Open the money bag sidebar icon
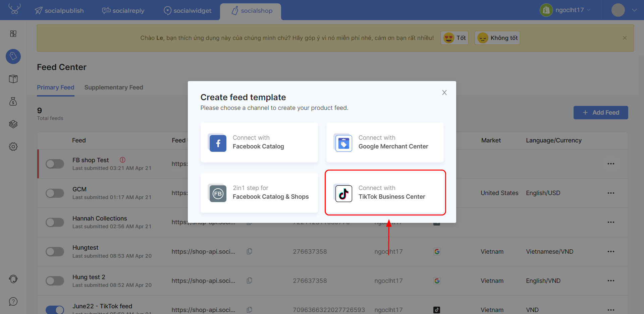Screen dimensions: 644x314 [13, 101]
